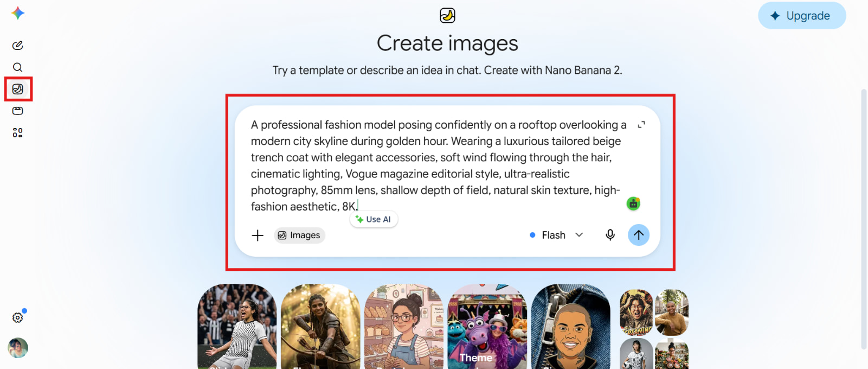Open the video creation sidebar icon
868x369 pixels.
click(18, 111)
